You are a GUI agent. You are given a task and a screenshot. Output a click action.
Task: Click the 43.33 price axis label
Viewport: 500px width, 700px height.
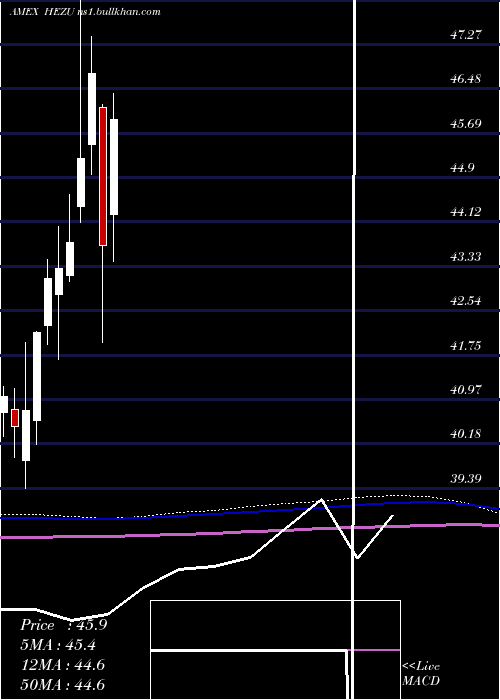click(x=466, y=257)
